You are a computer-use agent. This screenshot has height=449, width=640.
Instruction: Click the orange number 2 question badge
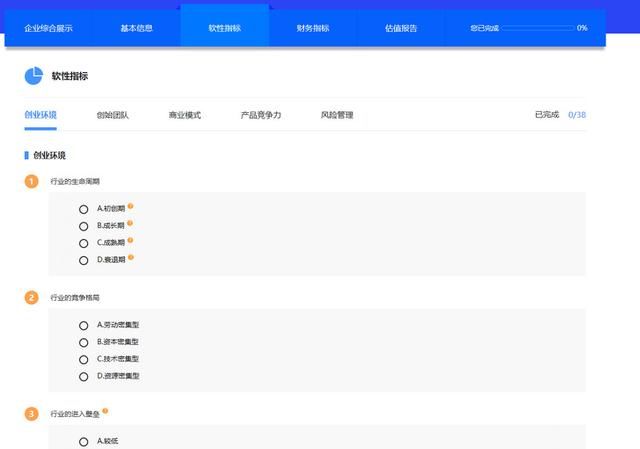point(31,297)
